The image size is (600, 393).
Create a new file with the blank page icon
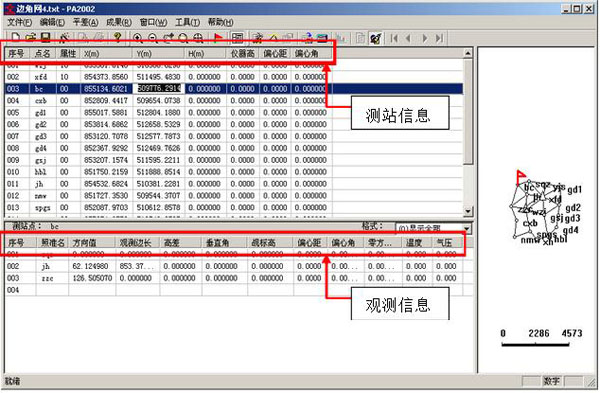pos(15,38)
